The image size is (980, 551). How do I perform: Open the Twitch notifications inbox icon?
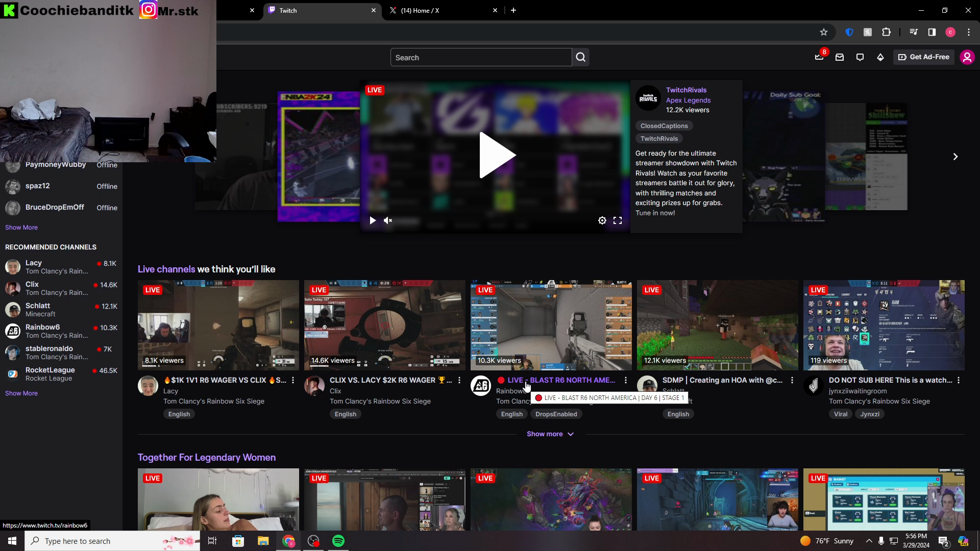point(819,57)
